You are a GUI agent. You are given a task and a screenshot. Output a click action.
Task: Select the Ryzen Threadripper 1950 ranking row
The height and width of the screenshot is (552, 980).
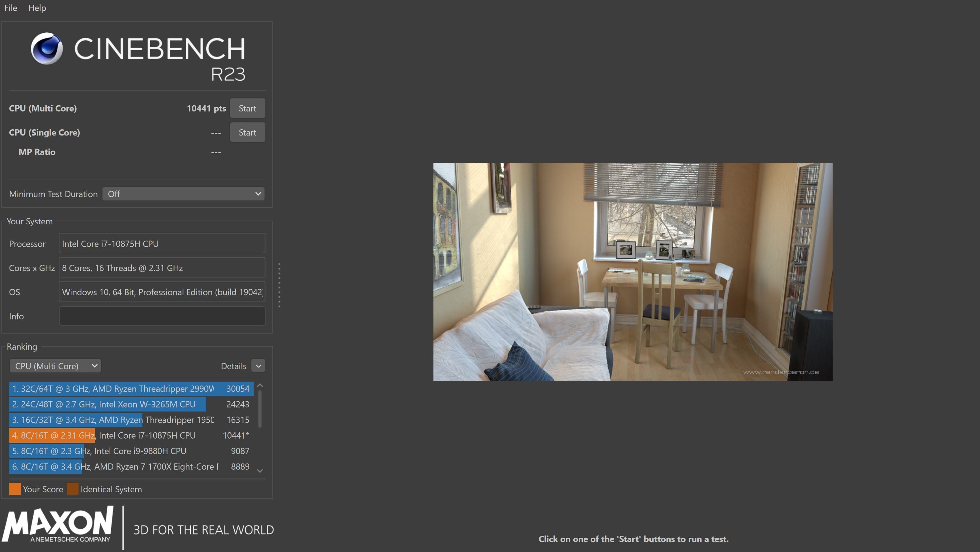pyautogui.click(x=131, y=420)
